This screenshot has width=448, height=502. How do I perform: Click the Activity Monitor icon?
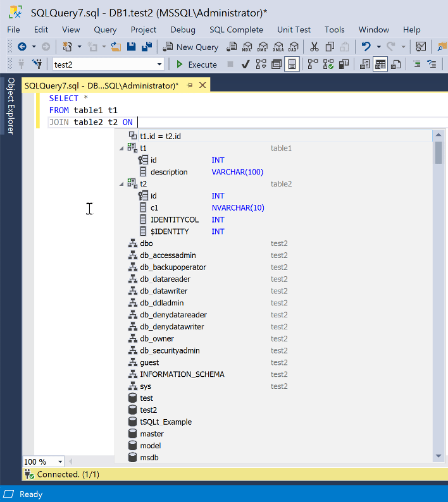(x=421, y=47)
